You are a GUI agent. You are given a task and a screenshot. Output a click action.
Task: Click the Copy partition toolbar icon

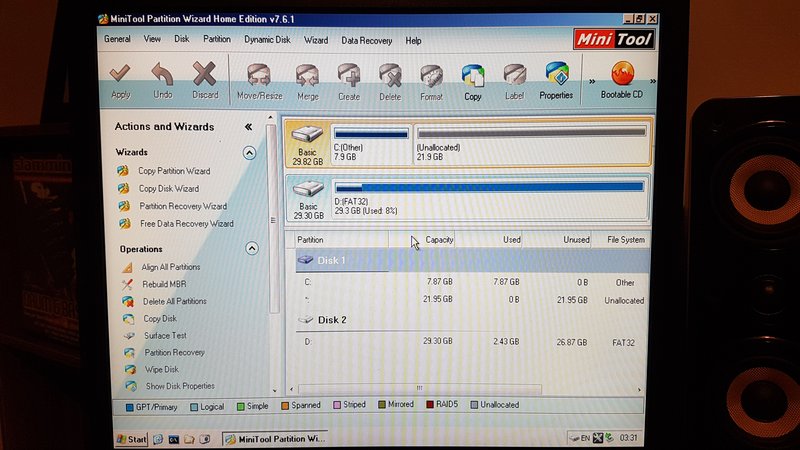[x=473, y=76]
